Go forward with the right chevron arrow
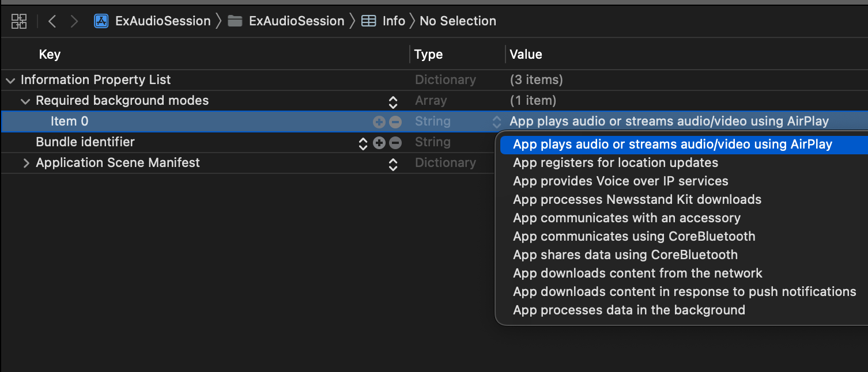This screenshot has height=372, width=868. coord(74,21)
